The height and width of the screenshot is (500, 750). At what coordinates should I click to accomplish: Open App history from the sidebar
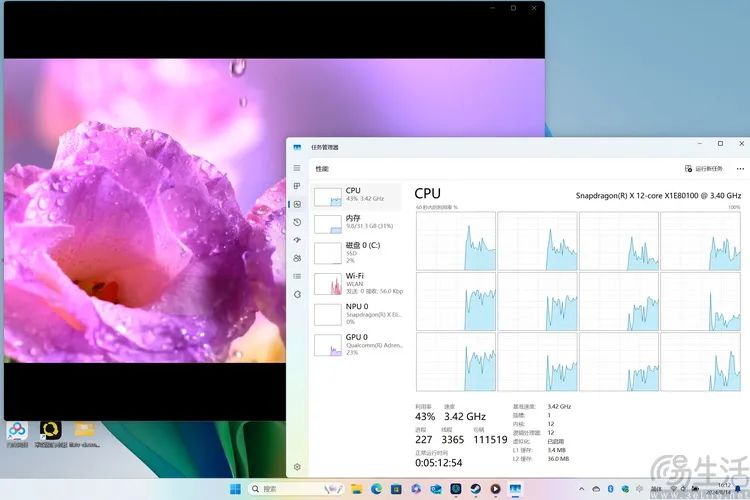(297, 222)
